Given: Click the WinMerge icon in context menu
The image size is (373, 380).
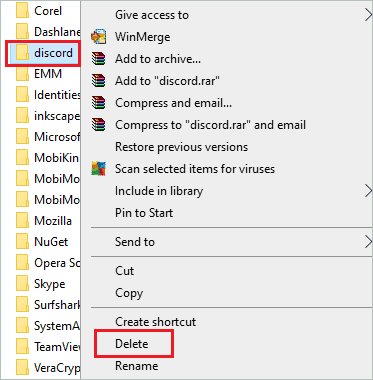Looking at the screenshot, I should (99, 37).
